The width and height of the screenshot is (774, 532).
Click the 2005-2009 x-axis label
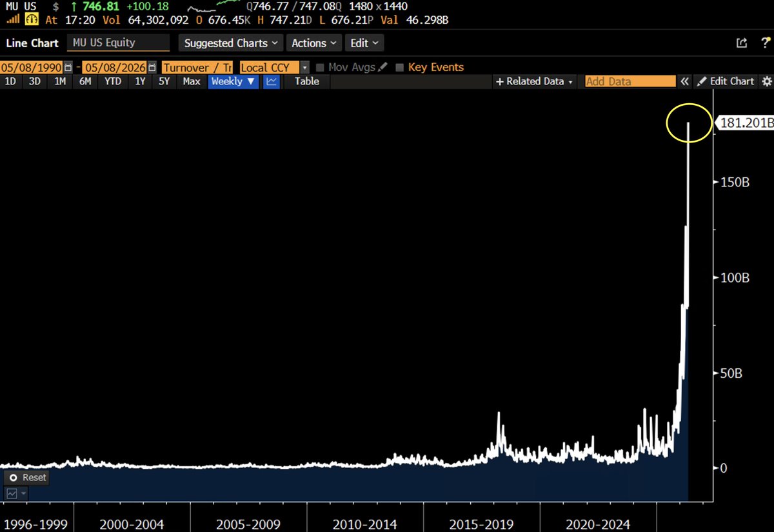[249, 524]
